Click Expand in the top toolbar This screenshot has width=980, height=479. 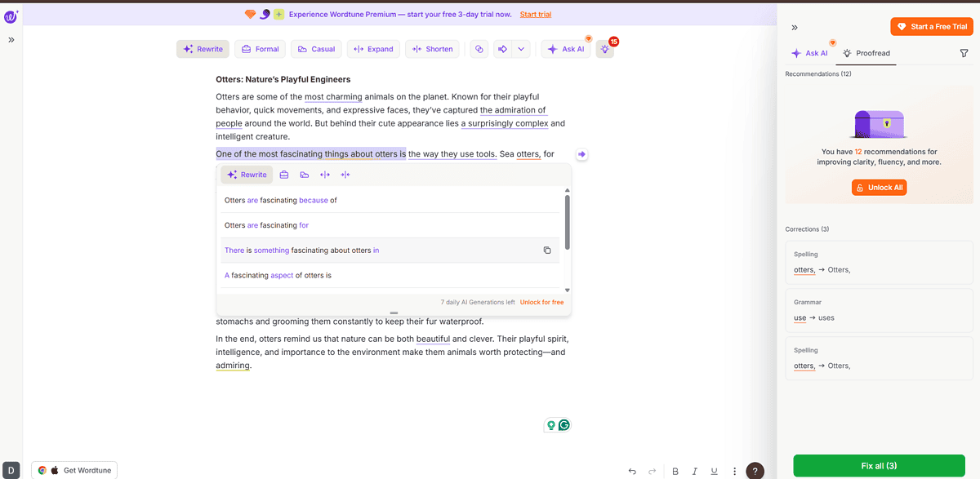click(x=373, y=49)
